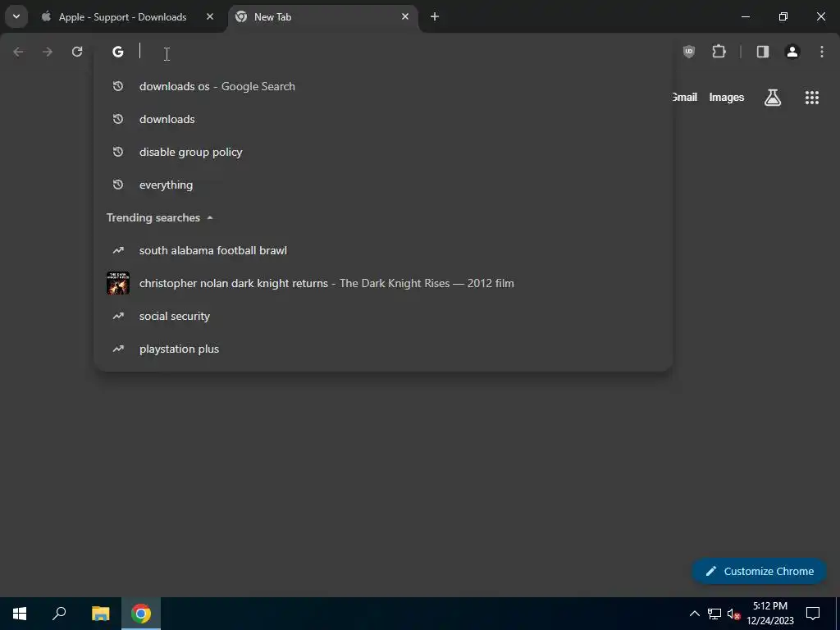Viewport: 840px width, 630px height.
Task: Open a new tab with plus button
Action: click(435, 16)
